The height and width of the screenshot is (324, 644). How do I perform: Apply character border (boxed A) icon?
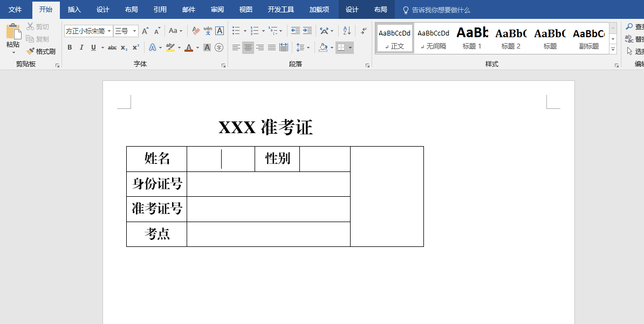tap(220, 31)
